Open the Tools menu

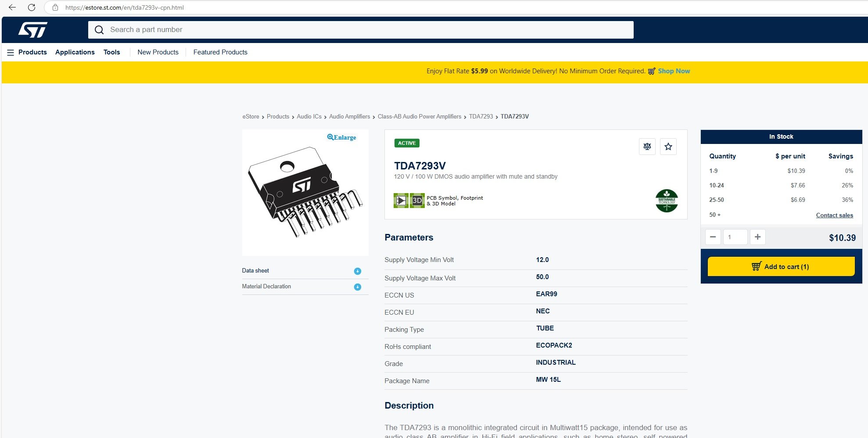tap(112, 52)
